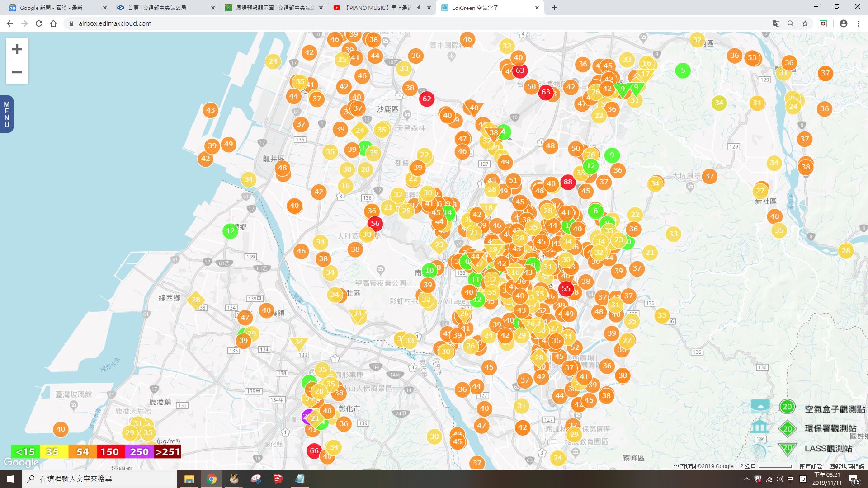
Task: Bookmark this page with the star
Action: tap(805, 23)
